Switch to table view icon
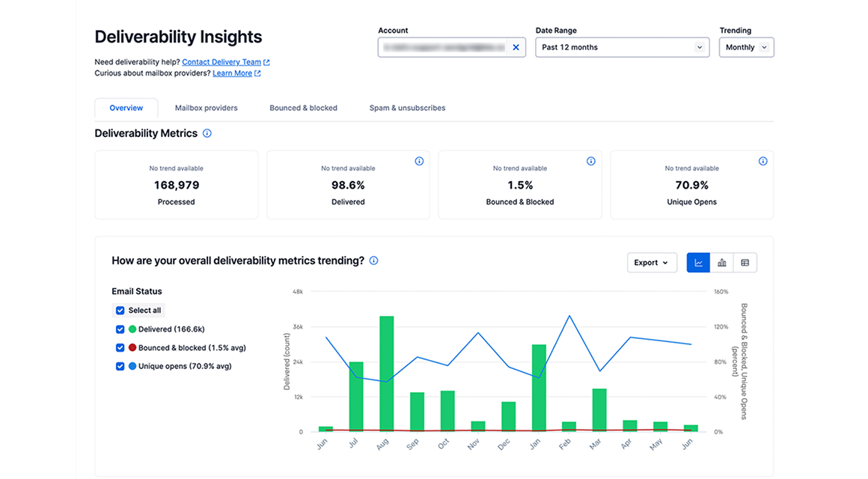868x479 pixels. (745, 263)
